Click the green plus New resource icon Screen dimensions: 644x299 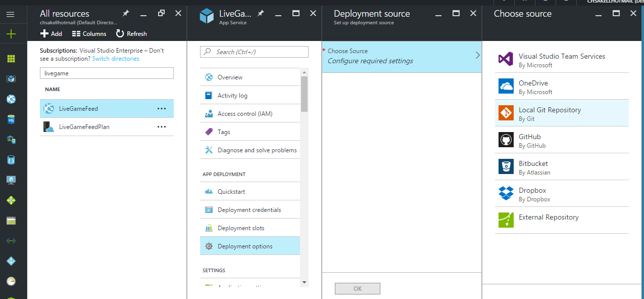point(11,34)
